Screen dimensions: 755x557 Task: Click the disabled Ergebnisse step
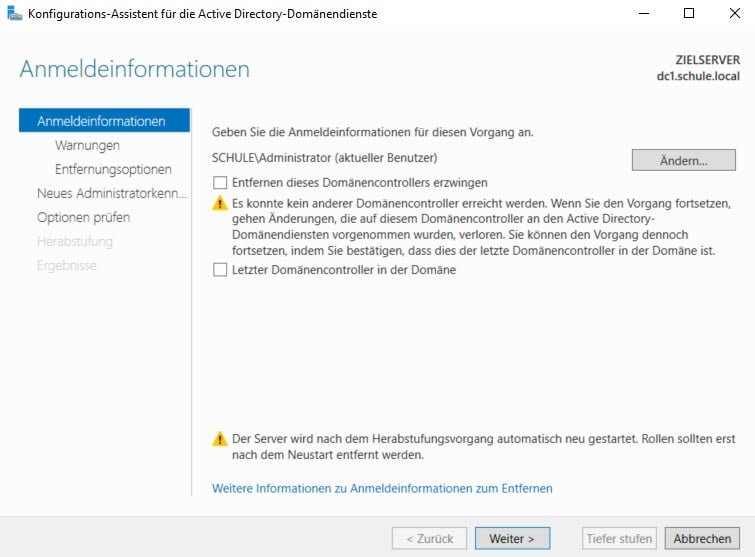tap(66, 265)
